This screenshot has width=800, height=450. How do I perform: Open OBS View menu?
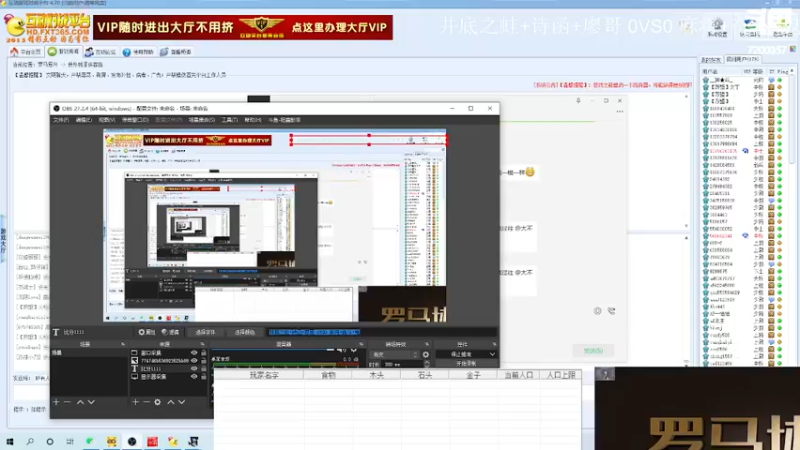(107, 120)
